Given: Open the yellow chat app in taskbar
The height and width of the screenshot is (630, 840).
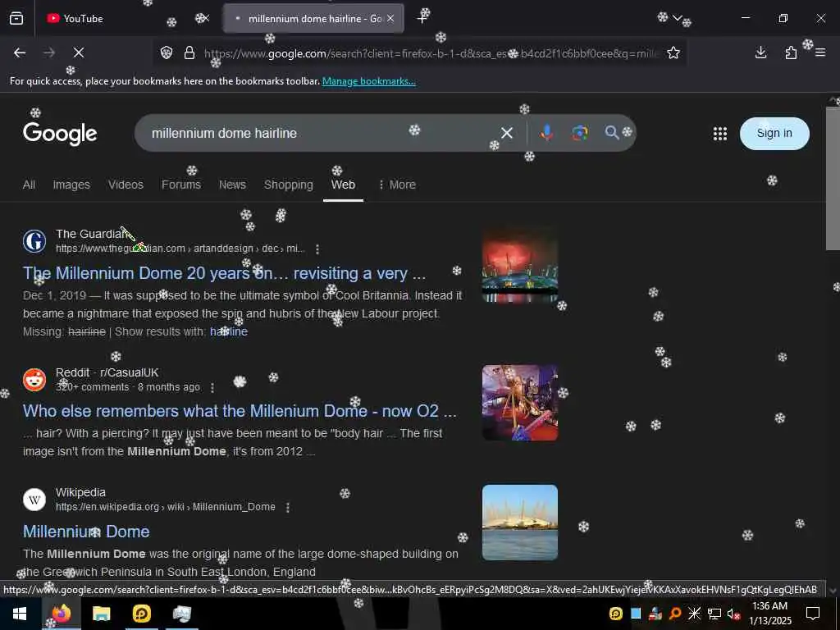Looking at the screenshot, I should pos(141,614).
